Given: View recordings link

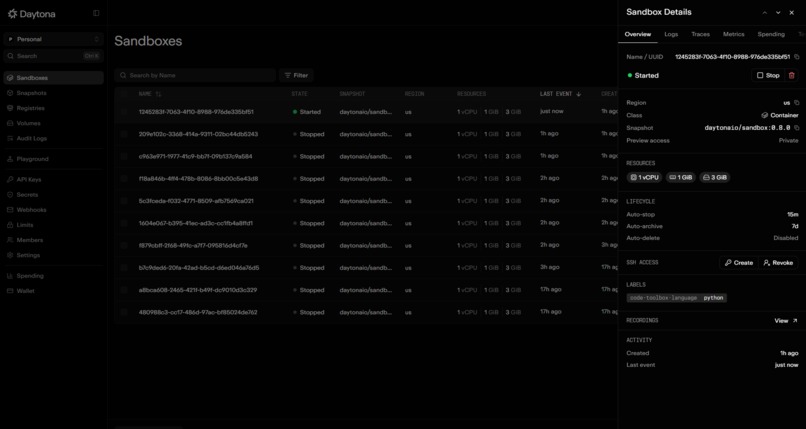Looking at the screenshot, I should point(786,321).
